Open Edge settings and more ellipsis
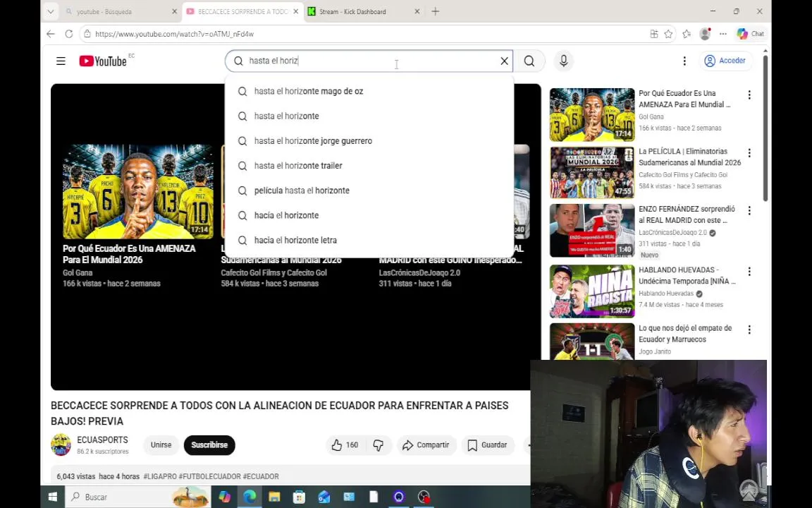The image size is (812, 508). [x=723, y=34]
